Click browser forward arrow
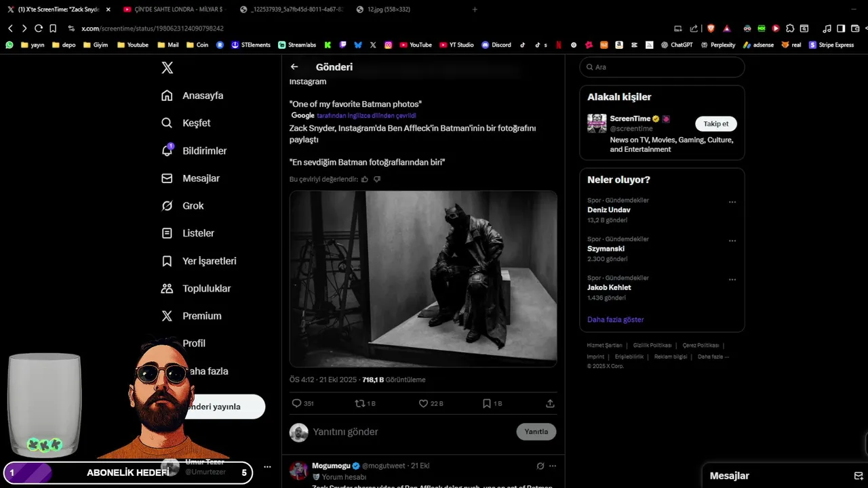 (x=24, y=28)
